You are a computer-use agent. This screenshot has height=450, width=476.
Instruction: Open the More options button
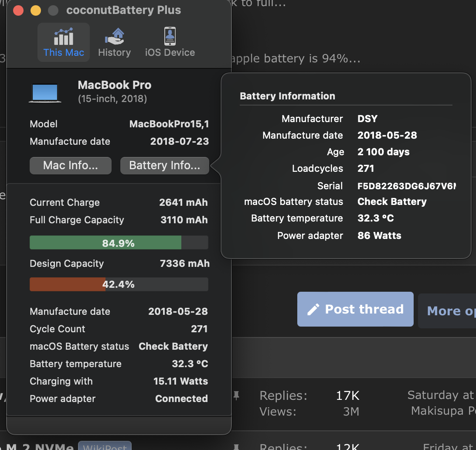coord(447,311)
